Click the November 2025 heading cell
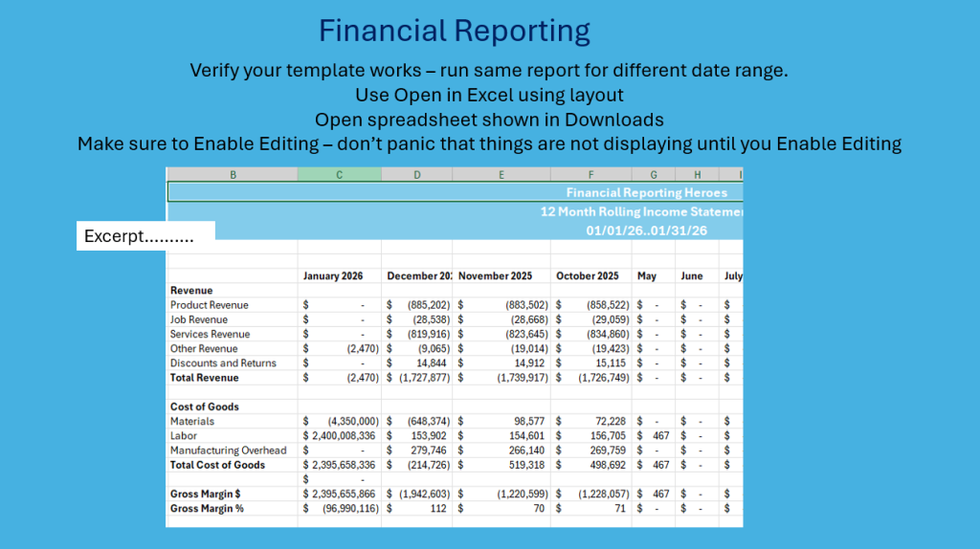980x549 pixels. (495, 275)
